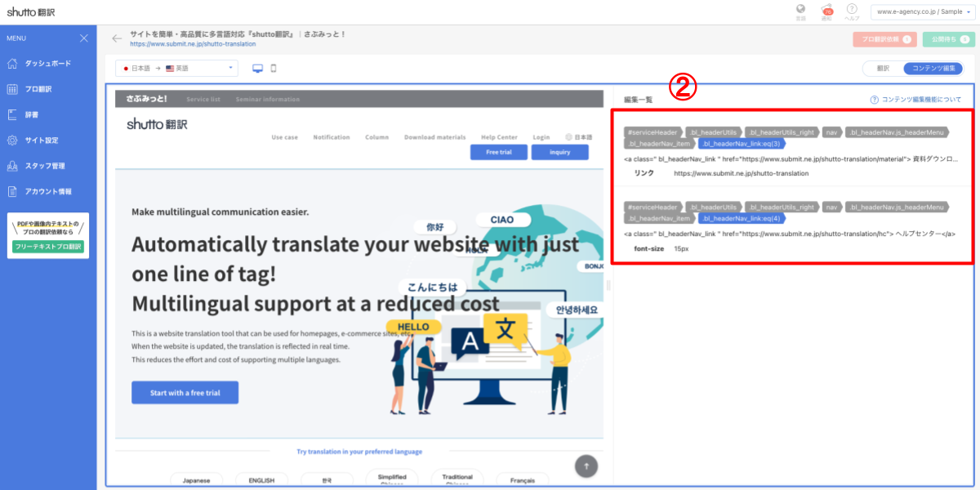This screenshot has width=980, height=490.
Task: Open the コンテンツ編集機能について help link
Action: pos(922,100)
